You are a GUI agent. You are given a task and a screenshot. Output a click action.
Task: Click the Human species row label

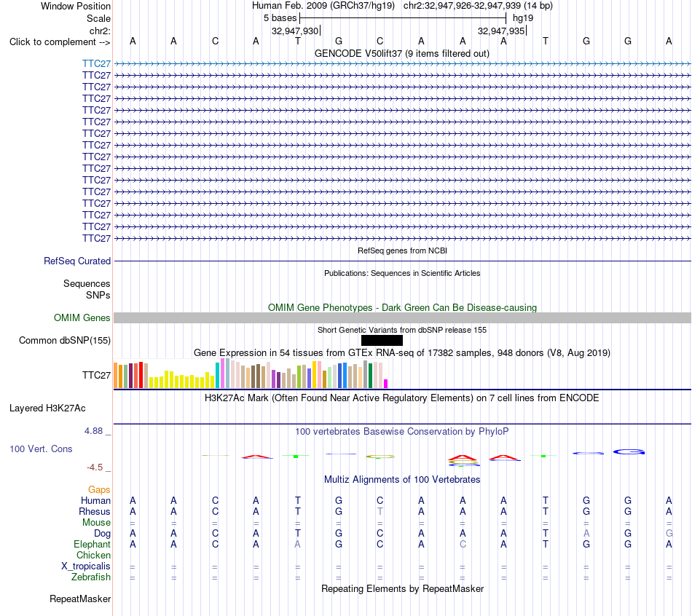(x=95, y=500)
